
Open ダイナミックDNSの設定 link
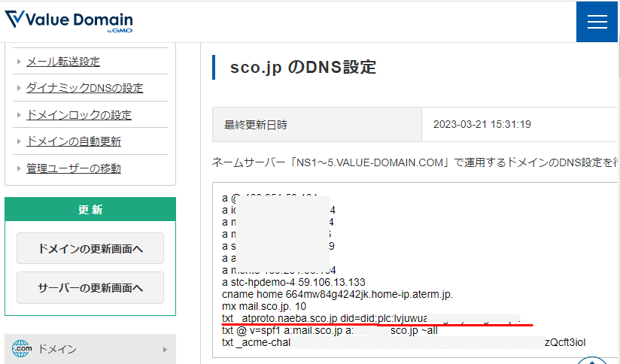[x=84, y=88]
